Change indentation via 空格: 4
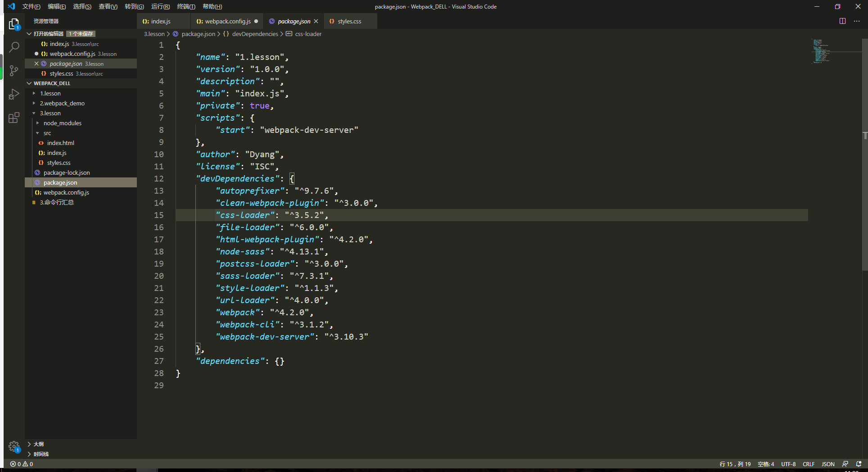The width and height of the screenshot is (868, 472). 766,464
